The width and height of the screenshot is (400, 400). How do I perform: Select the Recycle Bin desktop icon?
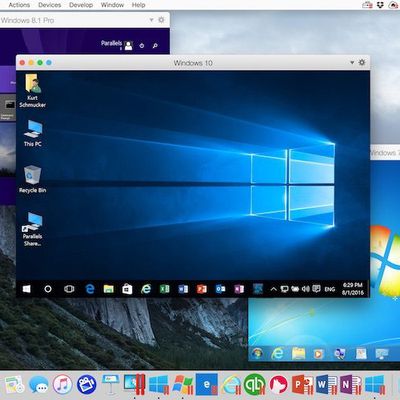pyautogui.click(x=32, y=179)
